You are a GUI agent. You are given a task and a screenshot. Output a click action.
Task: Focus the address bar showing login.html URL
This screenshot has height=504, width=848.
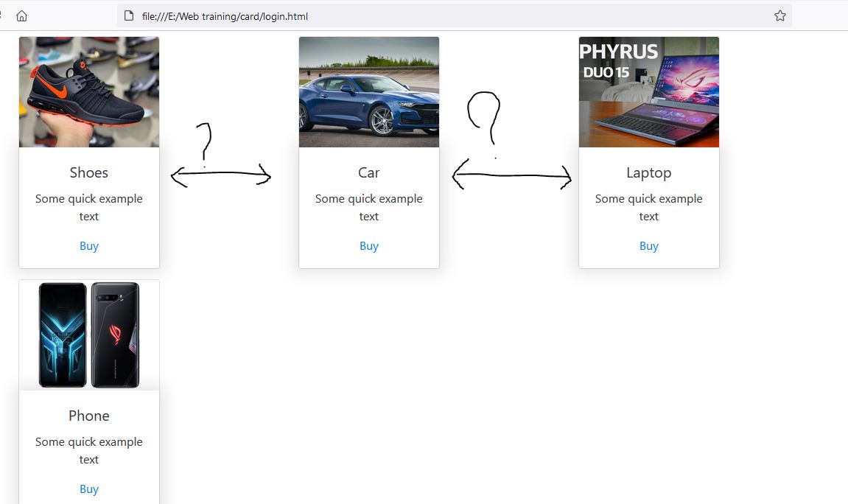tap(455, 15)
